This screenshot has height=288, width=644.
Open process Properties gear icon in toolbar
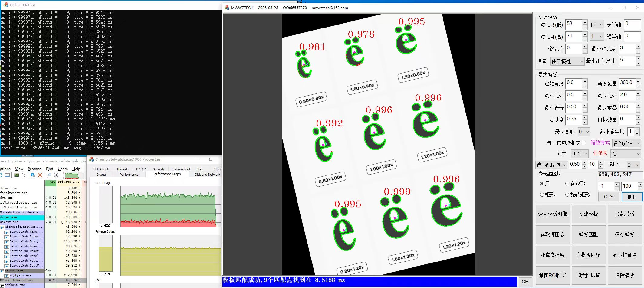pyautogui.click(x=33, y=175)
